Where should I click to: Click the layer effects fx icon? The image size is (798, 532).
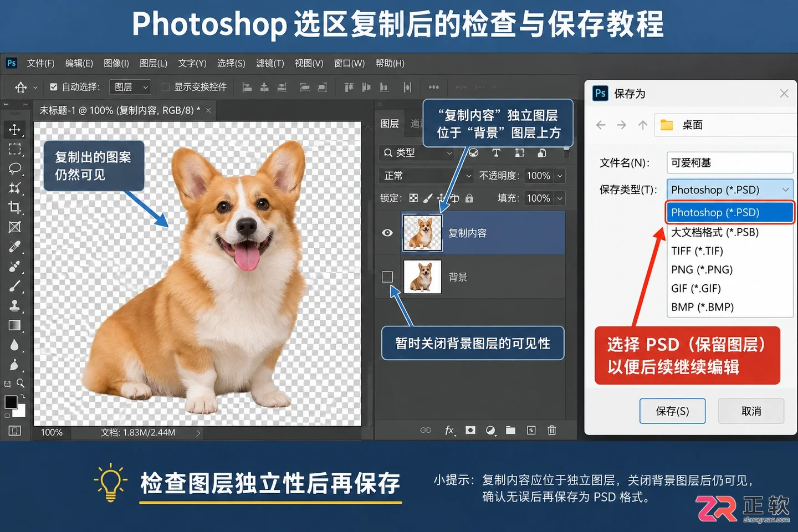[450, 430]
